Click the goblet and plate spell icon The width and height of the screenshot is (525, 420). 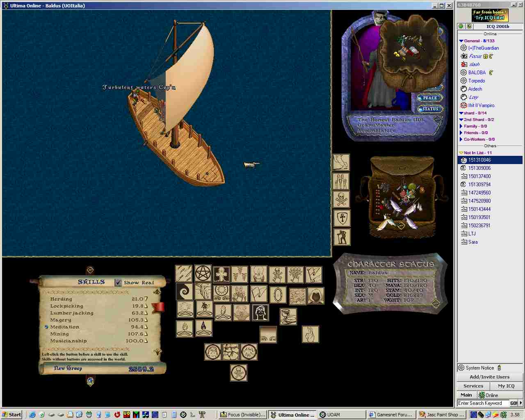coord(288,316)
